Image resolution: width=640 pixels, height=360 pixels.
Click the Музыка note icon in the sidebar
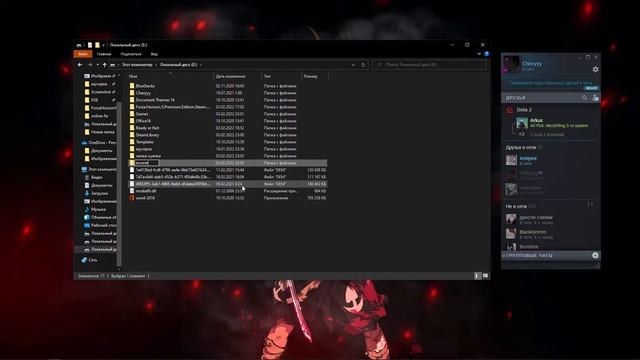(x=87, y=209)
